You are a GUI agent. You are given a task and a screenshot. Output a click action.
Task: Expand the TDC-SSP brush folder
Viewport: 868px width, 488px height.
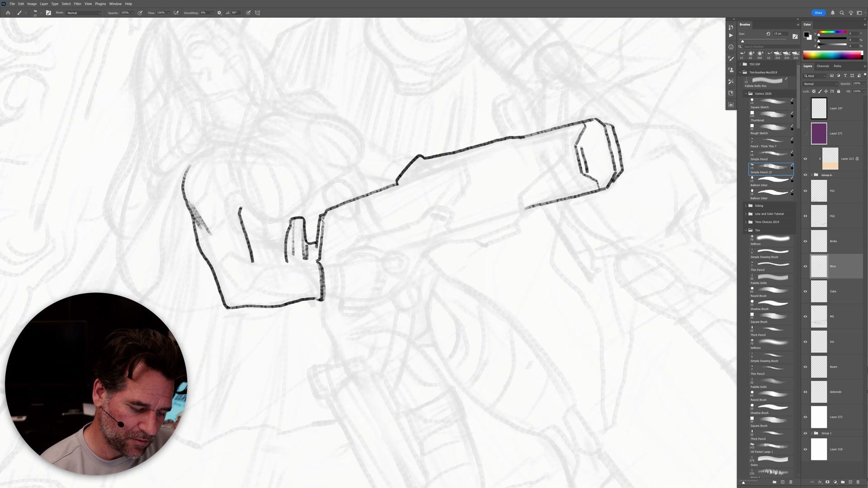(741, 64)
